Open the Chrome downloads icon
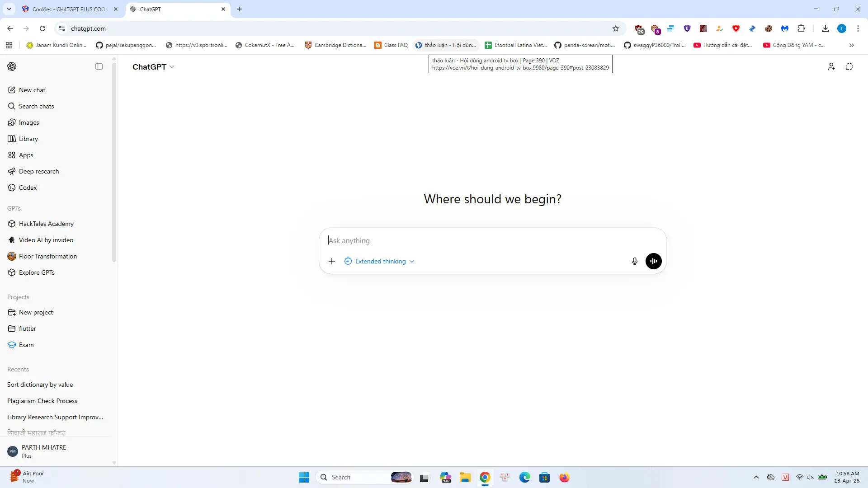The image size is (868, 488). pos(826,28)
